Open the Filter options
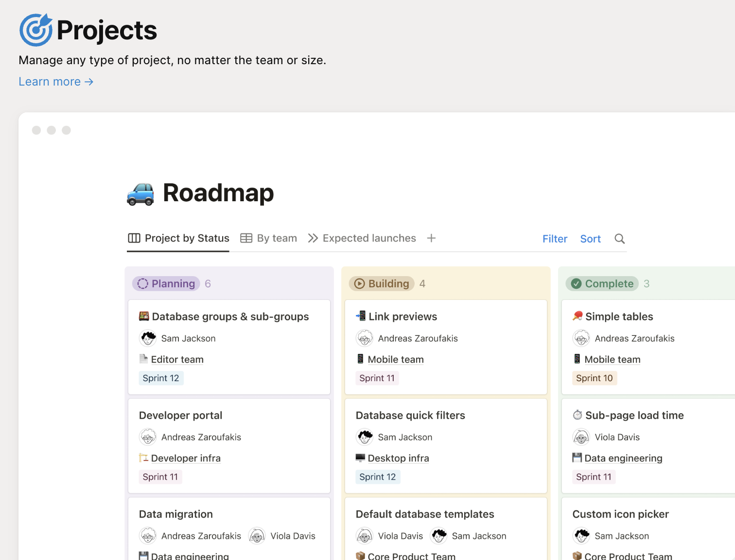The image size is (735, 560). [x=555, y=239]
